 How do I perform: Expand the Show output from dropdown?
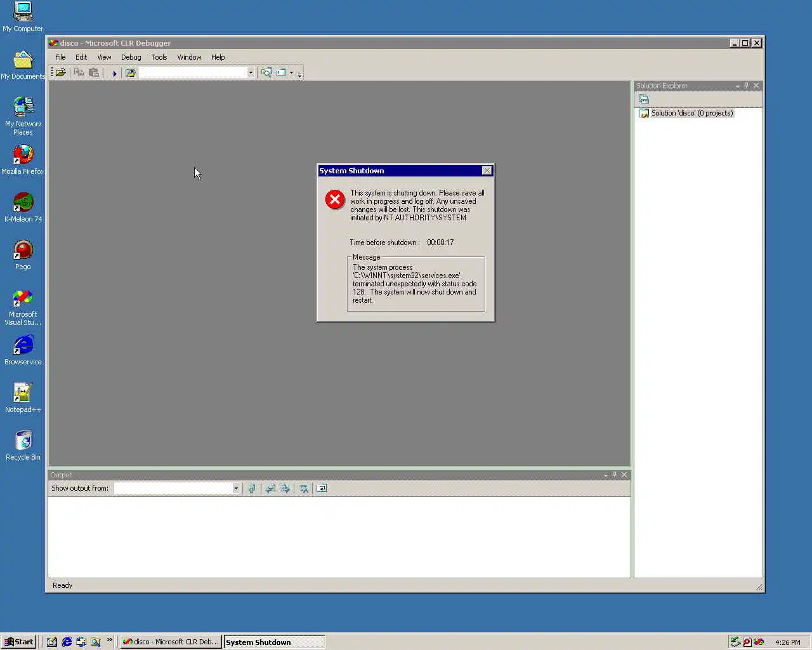point(236,488)
